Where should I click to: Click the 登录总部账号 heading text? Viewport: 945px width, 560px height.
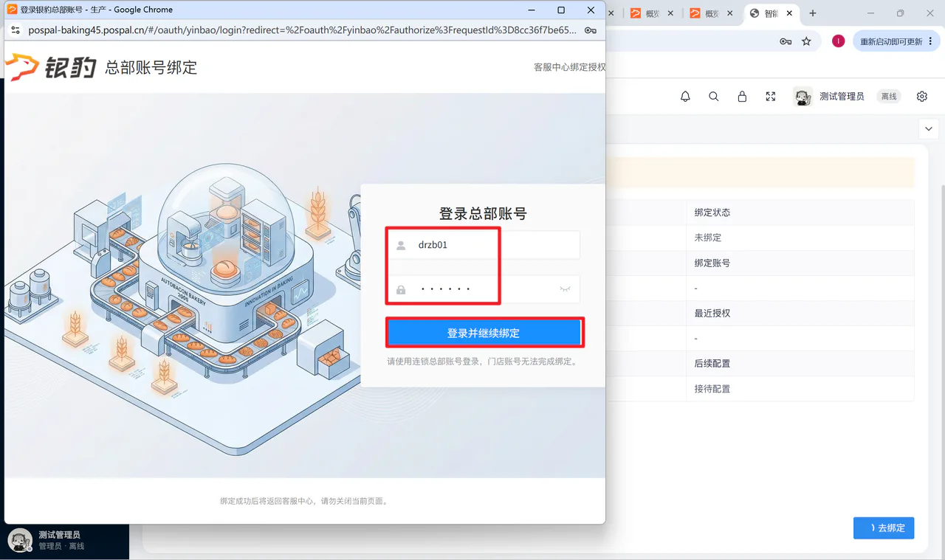483,214
